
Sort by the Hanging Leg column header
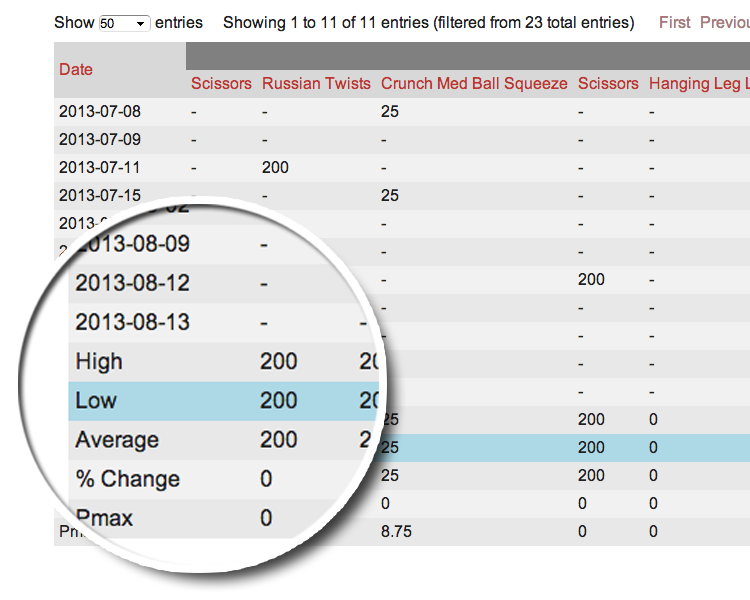tap(698, 84)
